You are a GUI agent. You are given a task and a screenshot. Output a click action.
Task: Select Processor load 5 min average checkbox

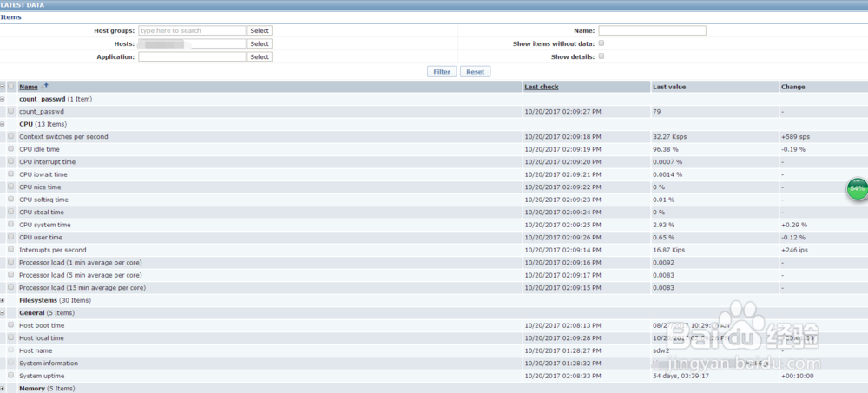click(11, 275)
